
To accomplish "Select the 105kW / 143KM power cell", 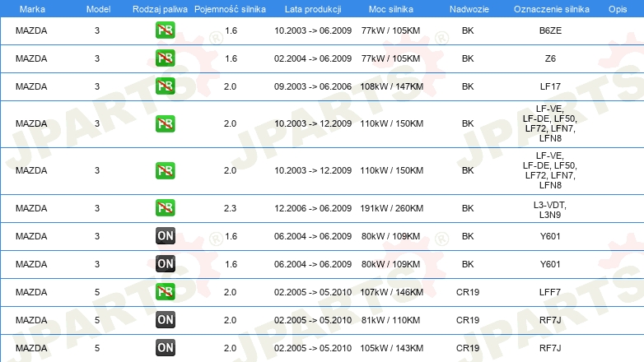I will [391, 348].
